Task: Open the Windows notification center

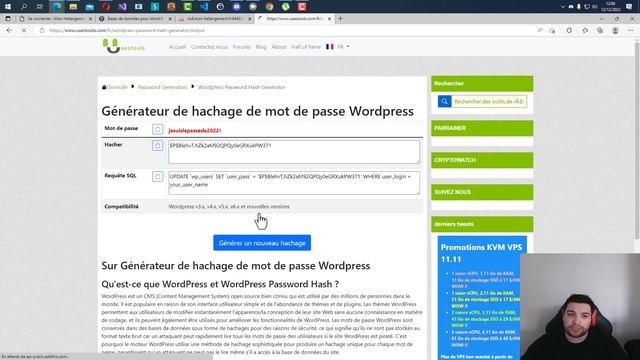Action: tap(629, 7)
